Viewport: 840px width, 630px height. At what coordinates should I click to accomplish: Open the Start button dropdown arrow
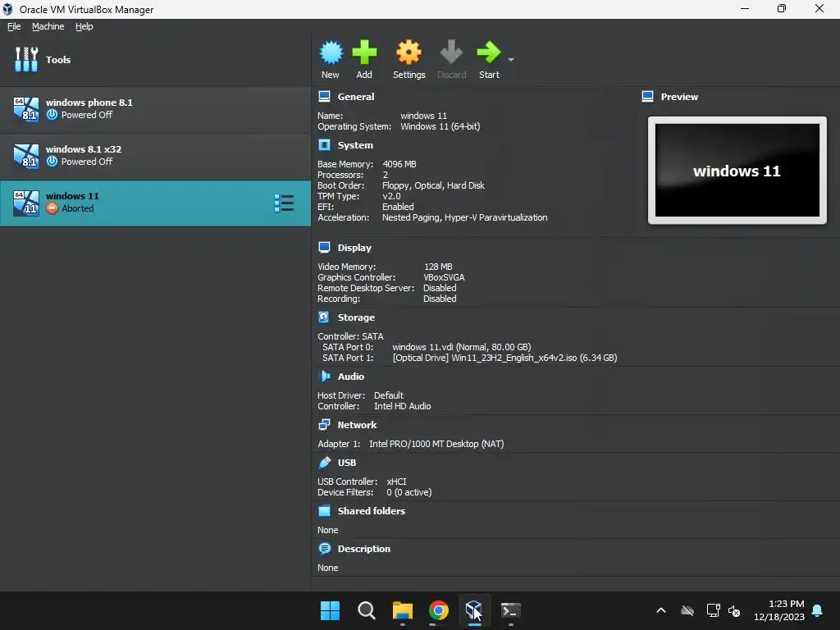point(510,59)
